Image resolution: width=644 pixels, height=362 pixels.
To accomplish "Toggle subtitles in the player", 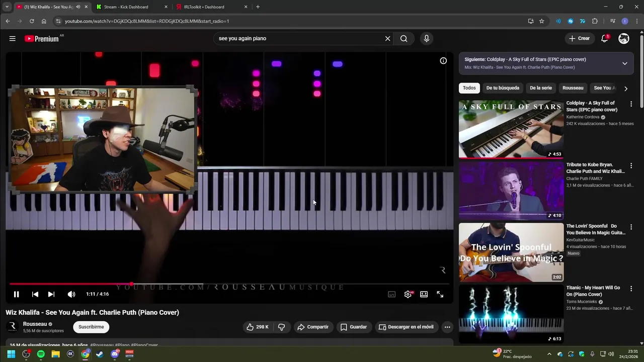I will (x=391, y=295).
